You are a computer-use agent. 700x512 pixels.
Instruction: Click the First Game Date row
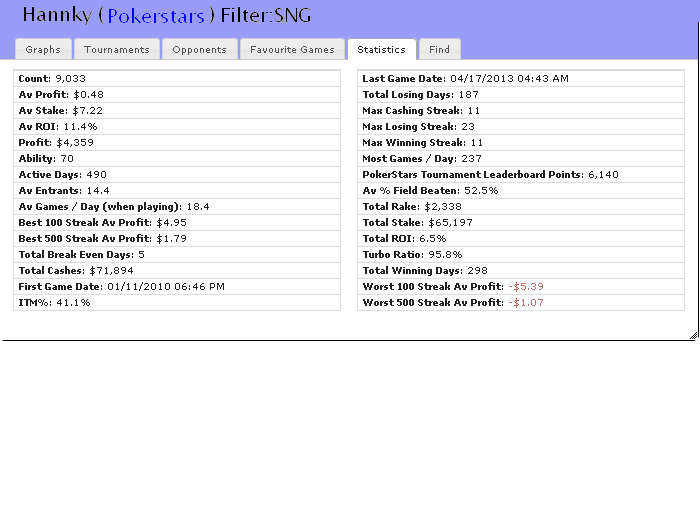(x=177, y=287)
